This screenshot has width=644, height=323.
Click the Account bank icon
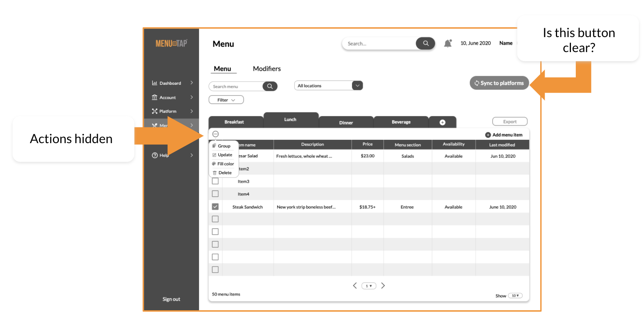click(x=154, y=97)
